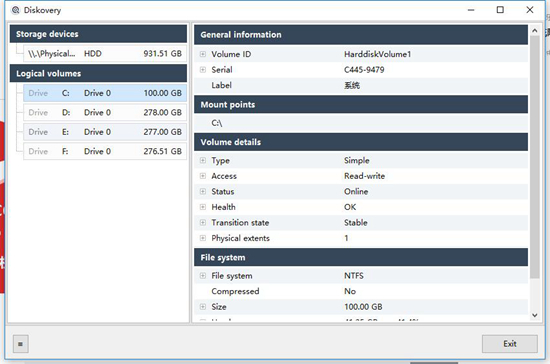Screen dimensions: 550x364
Task: Click the OK health value
Action: pos(350,207)
